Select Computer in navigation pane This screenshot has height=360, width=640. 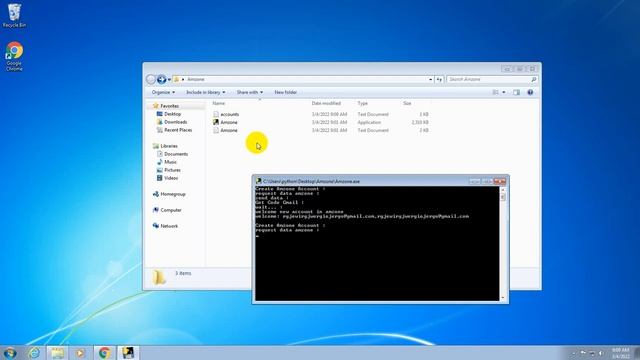171,210
